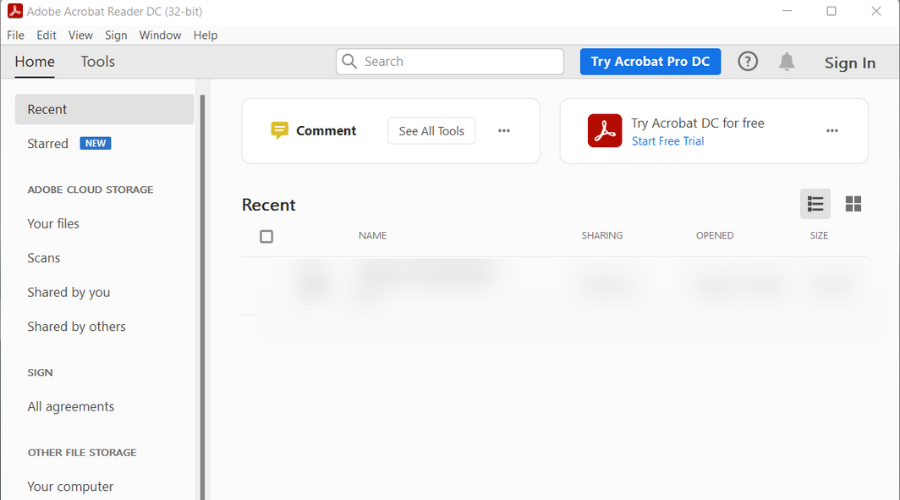Click inside the Search field
900x500 pixels.
point(450,61)
